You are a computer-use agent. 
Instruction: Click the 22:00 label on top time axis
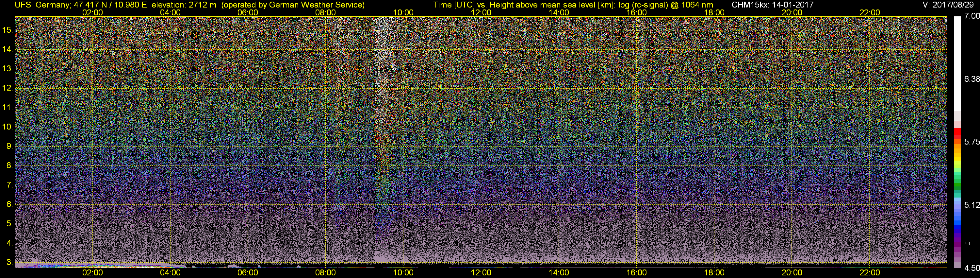(x=870, y=12)
